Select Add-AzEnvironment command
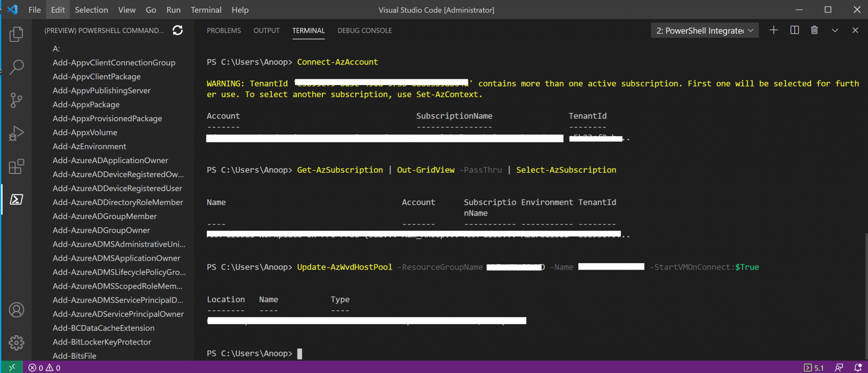The width and height of the screenshot is (868, 373). tap(89, 147)
